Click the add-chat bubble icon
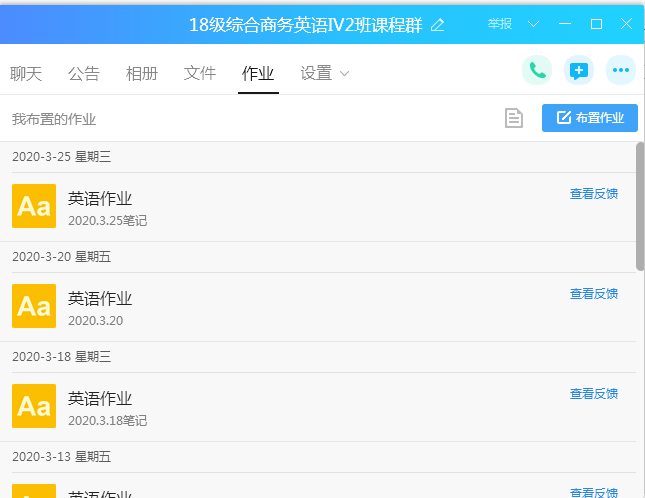 [x=579, y=70]
